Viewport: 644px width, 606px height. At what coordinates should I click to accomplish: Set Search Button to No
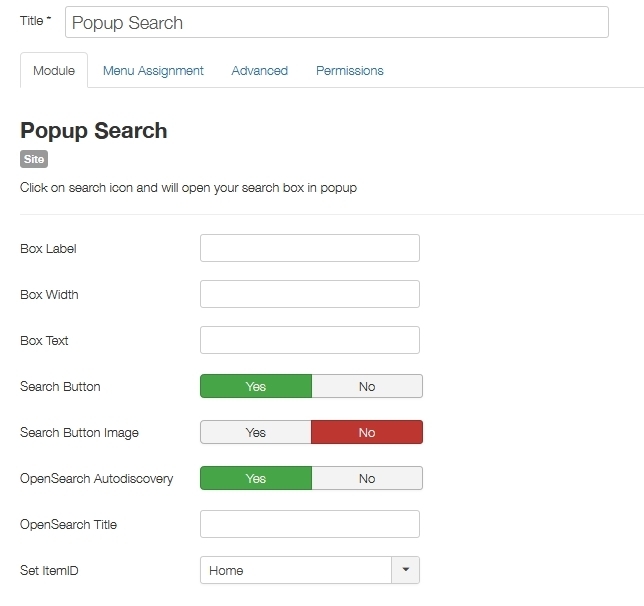[x=367, y=386]
